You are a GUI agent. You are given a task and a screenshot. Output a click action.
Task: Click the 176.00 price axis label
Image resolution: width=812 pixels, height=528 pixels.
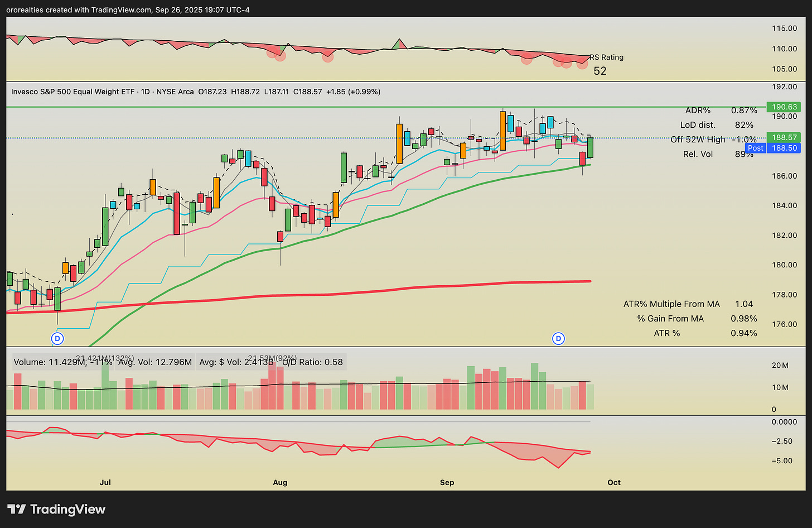pyautogui.click(x=784, y=324)
